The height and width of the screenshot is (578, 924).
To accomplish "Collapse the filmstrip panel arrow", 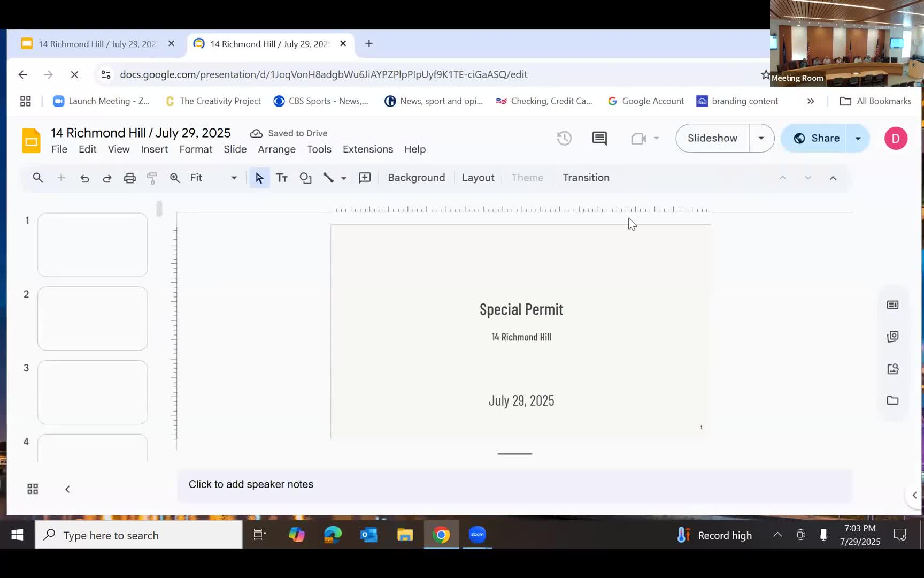I will (67, 489).
